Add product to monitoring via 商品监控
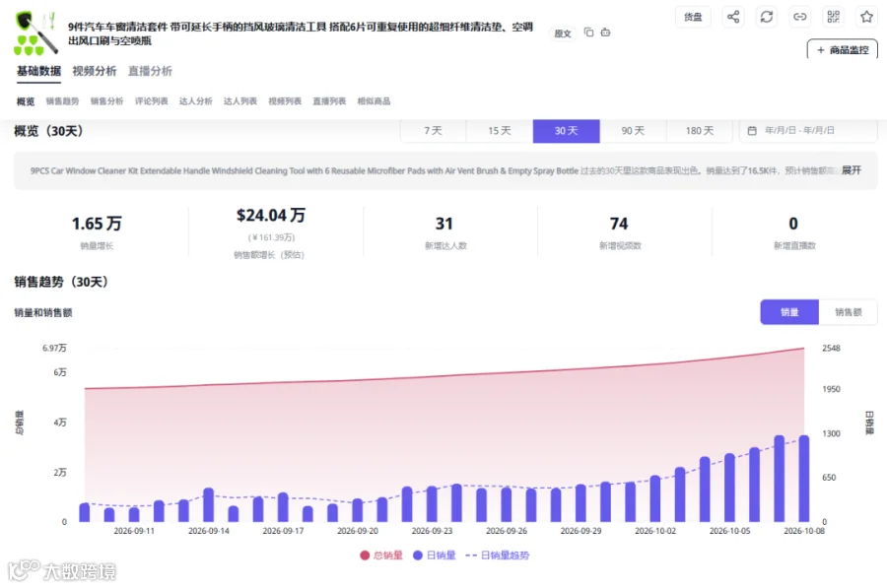The width and height of the screenshot is (887, 588). coord(843,50)
